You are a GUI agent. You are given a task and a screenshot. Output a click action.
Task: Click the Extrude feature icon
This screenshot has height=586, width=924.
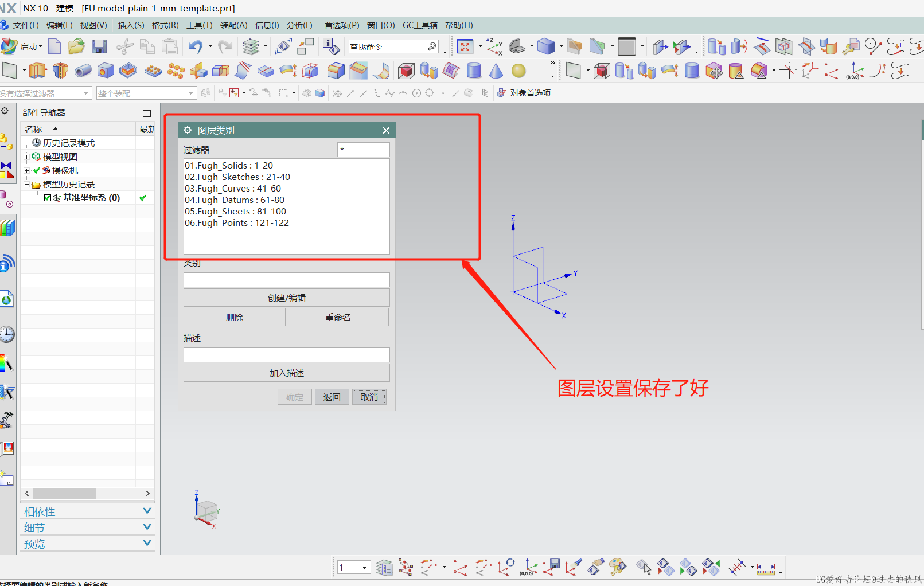[x=38, y=71]
